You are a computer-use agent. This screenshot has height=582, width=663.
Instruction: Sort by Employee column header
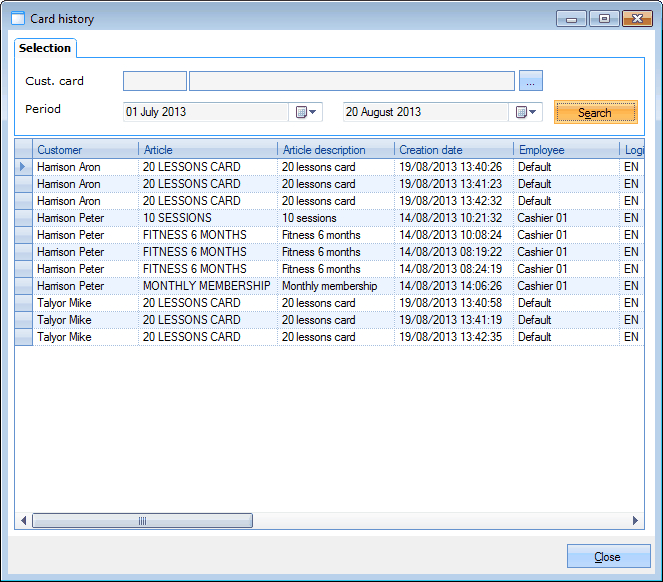point(566,150)
